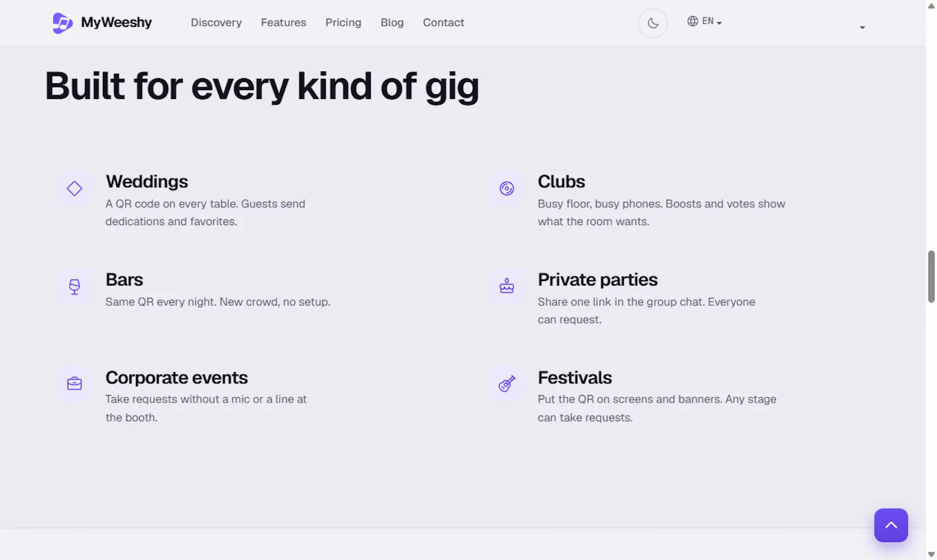Click the page scrollbar thumb

(x=931, y=277)
